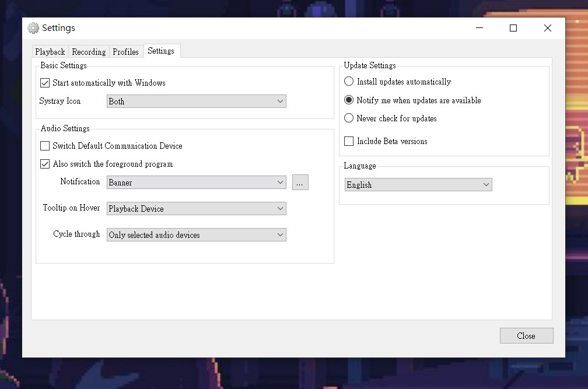This screenshot has width=588, height=389.
Task: Select Notify me when updates are available
Action: [349, 100]
